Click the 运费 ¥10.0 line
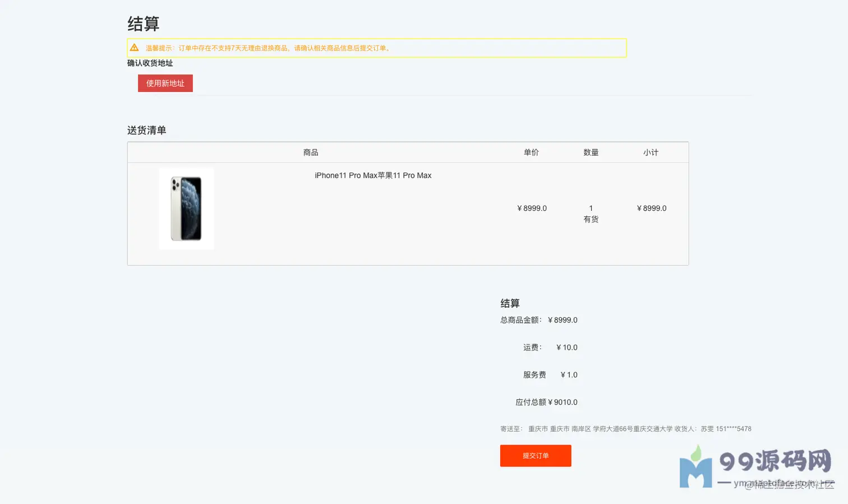This screenshot has height=504, width=848. [550, 348]
